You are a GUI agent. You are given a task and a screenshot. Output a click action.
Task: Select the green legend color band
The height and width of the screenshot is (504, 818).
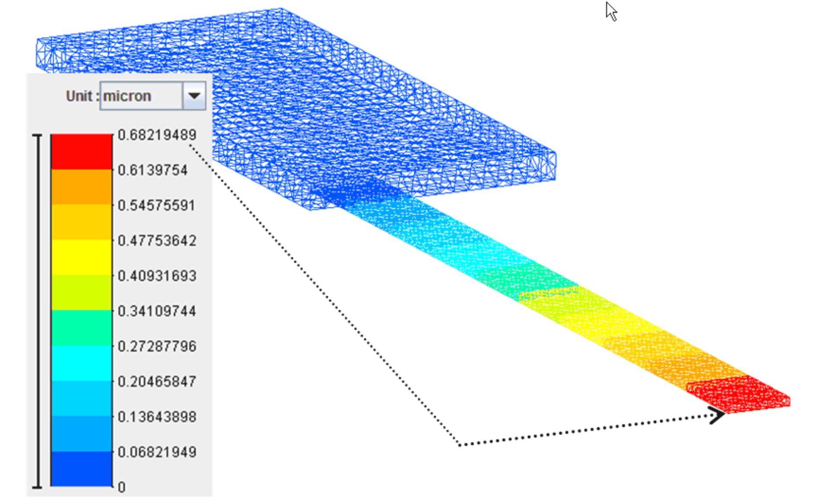pyautogui.click(x=81, y=328)
